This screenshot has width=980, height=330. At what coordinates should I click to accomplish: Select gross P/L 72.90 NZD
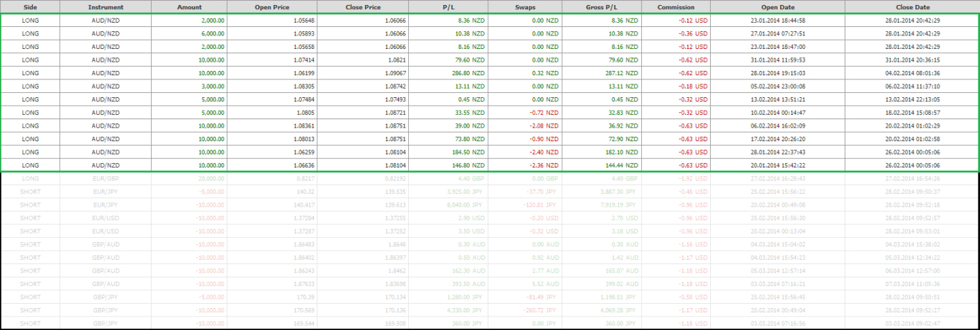coord(602,139)
